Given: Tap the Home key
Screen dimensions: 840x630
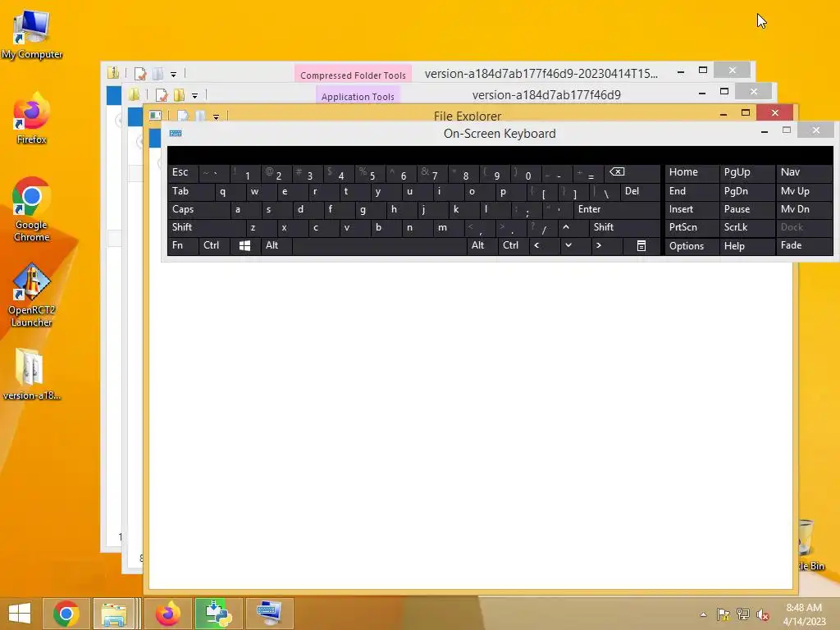Looking at the screenshot, I should 692,173.
